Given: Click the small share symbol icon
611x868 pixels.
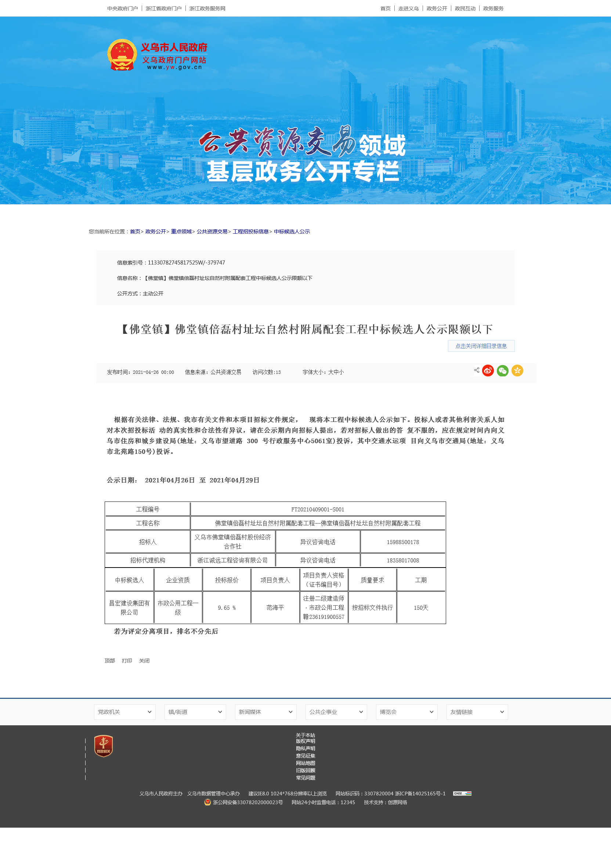Looking at the screenshot, I should 476,370.
